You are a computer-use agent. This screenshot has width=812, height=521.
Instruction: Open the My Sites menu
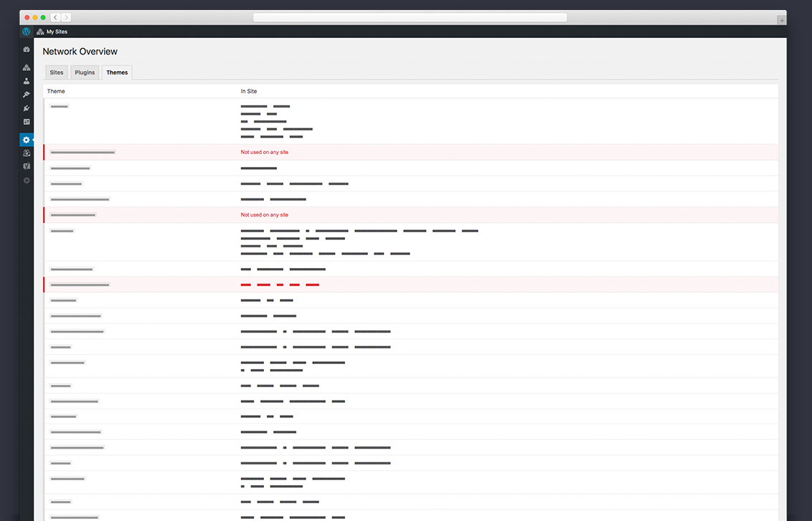click(x=52, y=32)
